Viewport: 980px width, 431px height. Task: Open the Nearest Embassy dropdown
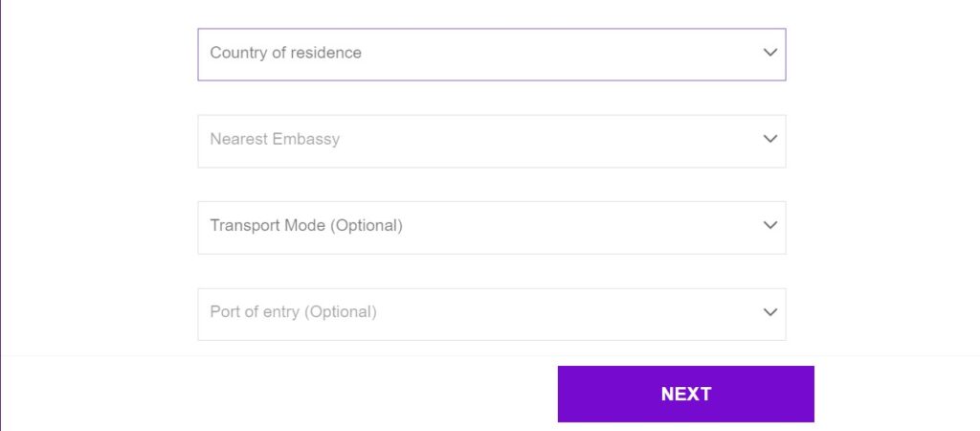click(x=491, y=141)
